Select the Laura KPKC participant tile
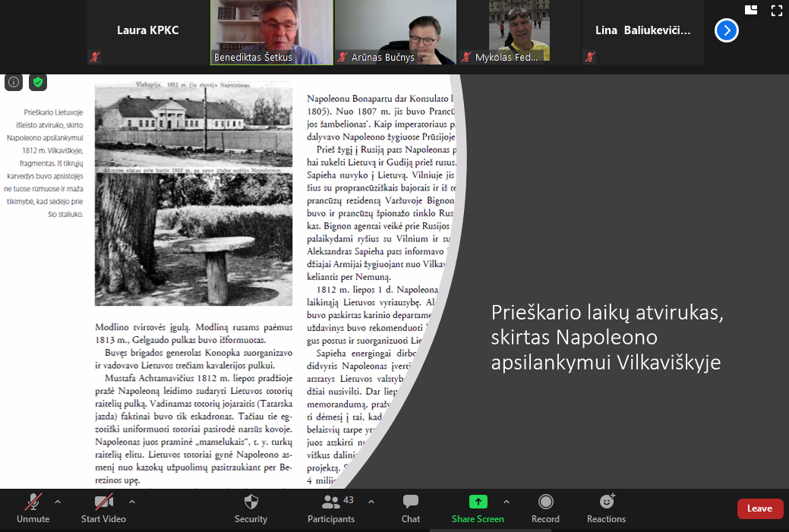This screenshot has width=789, height=532. click(148, 32)
